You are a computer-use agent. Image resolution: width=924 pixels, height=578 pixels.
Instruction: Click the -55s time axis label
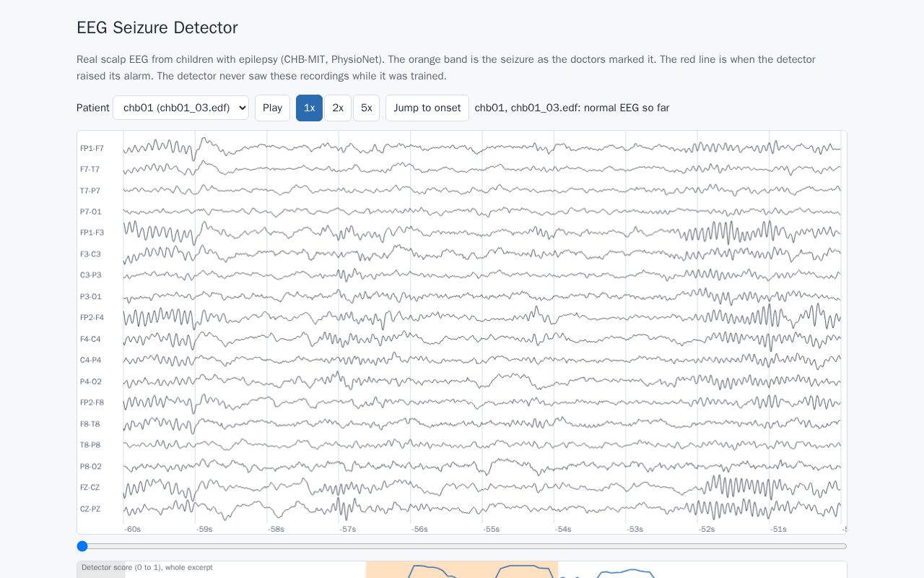click(x=492, y=530)
